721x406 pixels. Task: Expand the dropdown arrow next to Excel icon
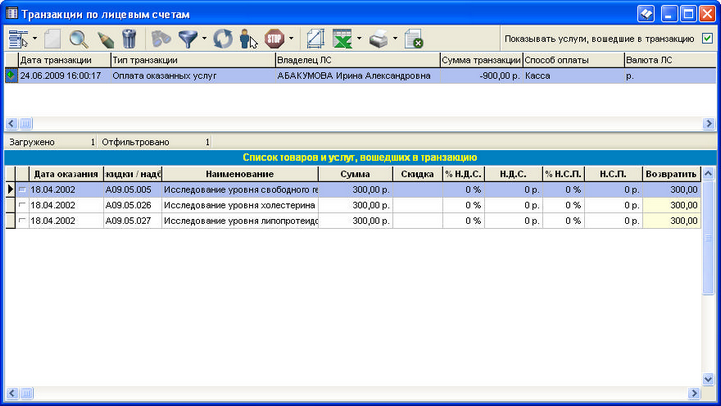point(359,39)
